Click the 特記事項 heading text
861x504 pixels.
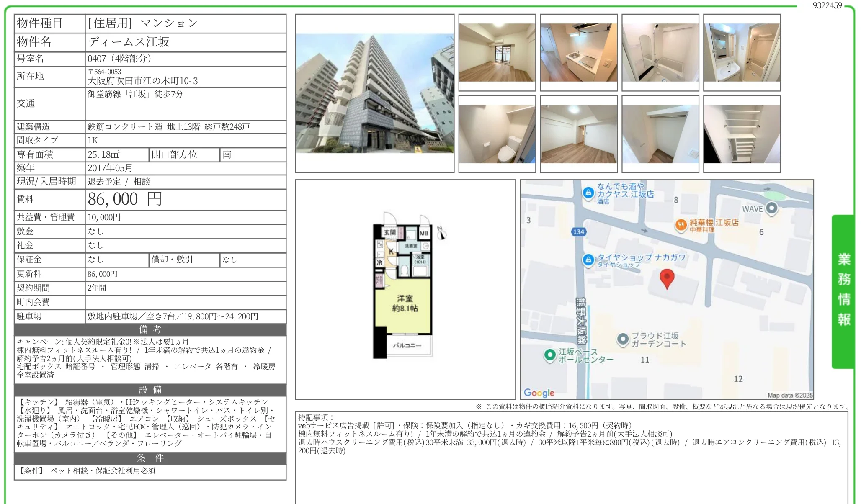[316, 417]
